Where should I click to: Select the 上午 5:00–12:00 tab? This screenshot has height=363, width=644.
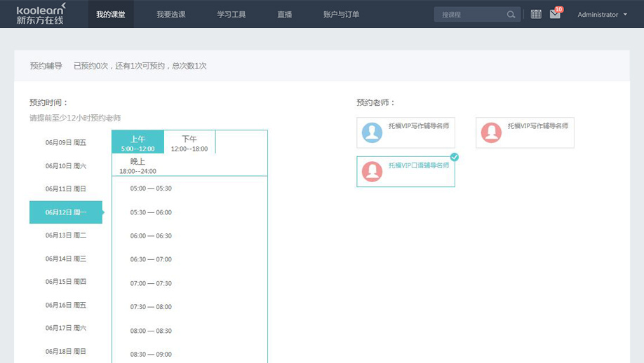coord(137,142)
